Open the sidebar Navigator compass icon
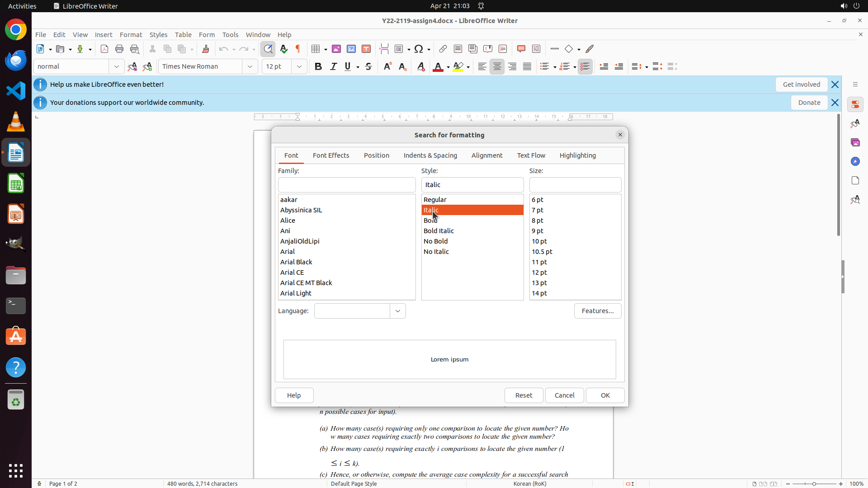Image resolution: width=868 pixels, height=488 pixels. point(855,161)
